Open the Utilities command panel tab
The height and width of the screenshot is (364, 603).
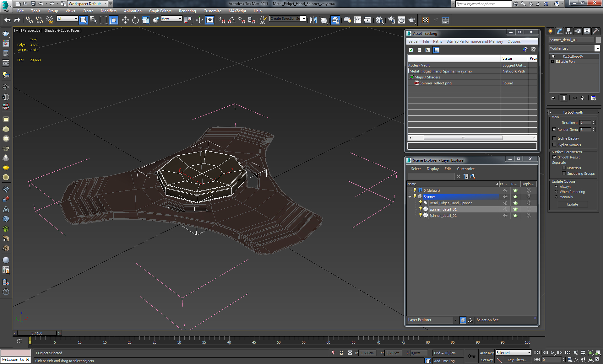596,31
